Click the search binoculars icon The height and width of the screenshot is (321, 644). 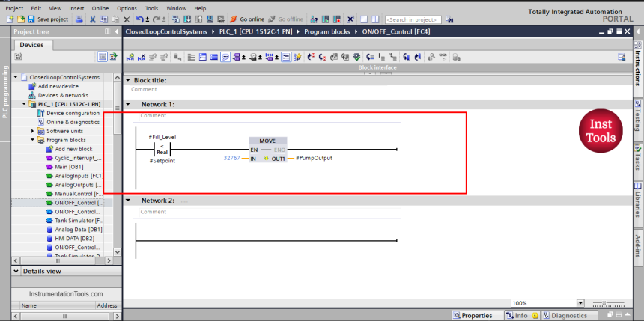click(449, 19)
